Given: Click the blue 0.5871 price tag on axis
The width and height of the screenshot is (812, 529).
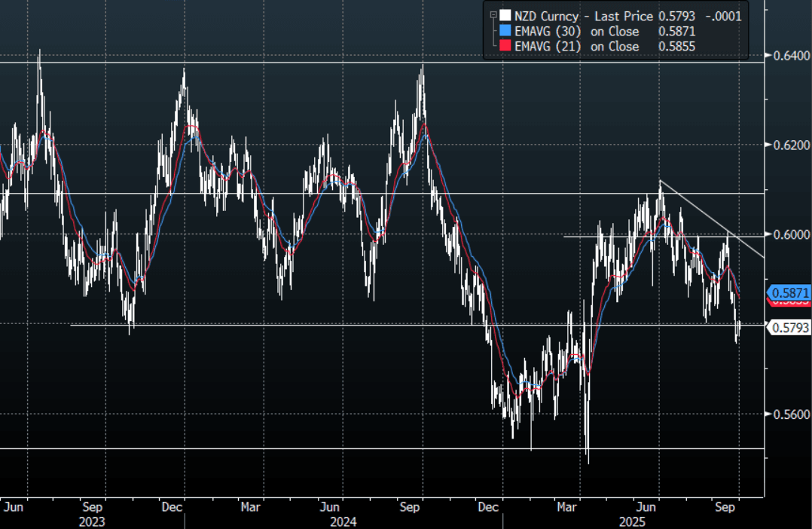Looking at the screenshot, I should coord(788,291).
